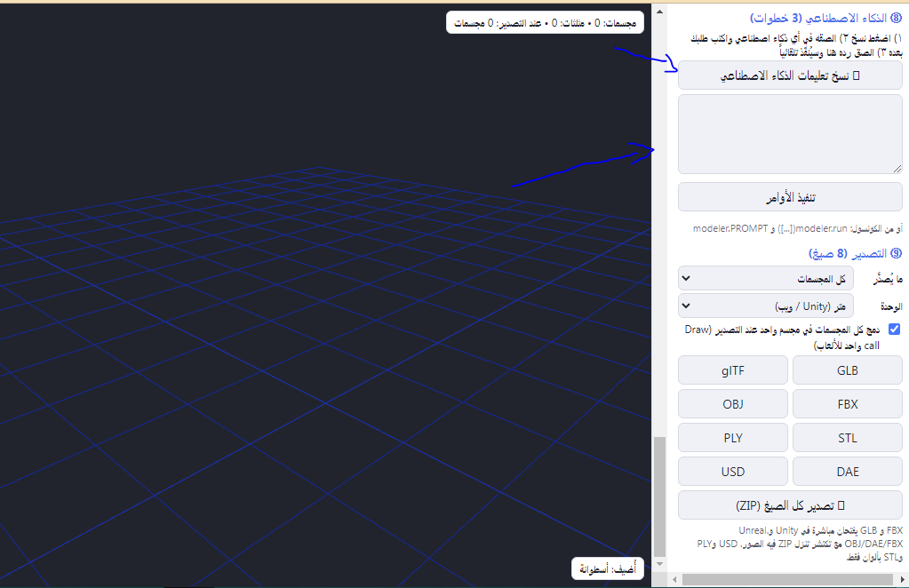Click the الذكاء الاصطناعي section heading

(825, 18)
